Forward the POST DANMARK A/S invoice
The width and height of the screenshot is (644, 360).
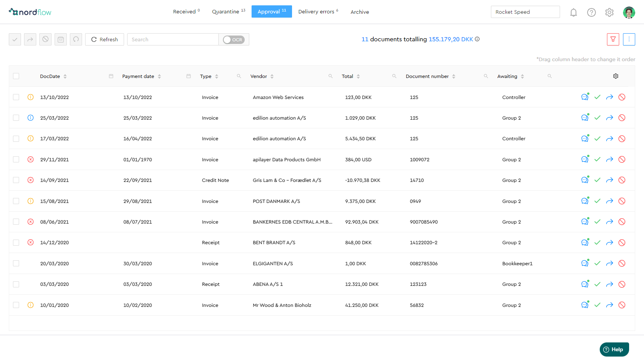click(x=610, y=201)
